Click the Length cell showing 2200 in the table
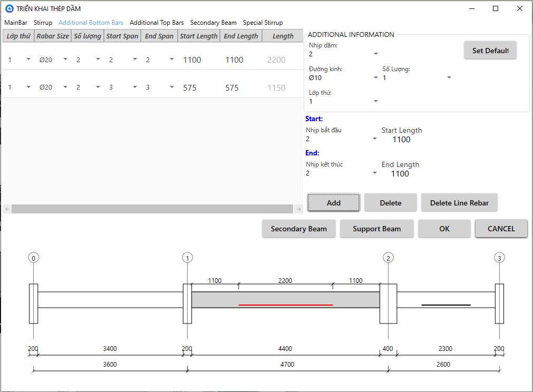This screenshot has width=533, height=392. click(x=276, y=60)
